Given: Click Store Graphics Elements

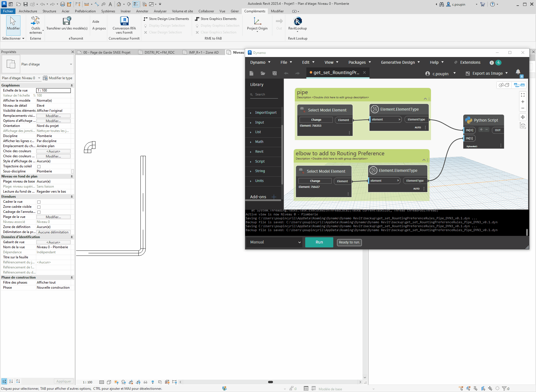Looking at the screenshot, I should click(216, 19).
